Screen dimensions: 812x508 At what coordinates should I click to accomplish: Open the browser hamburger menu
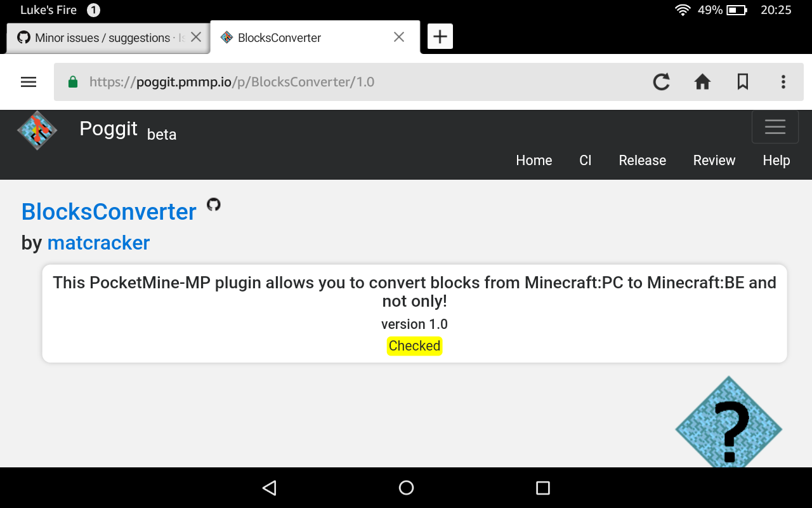tap(29, 82)
